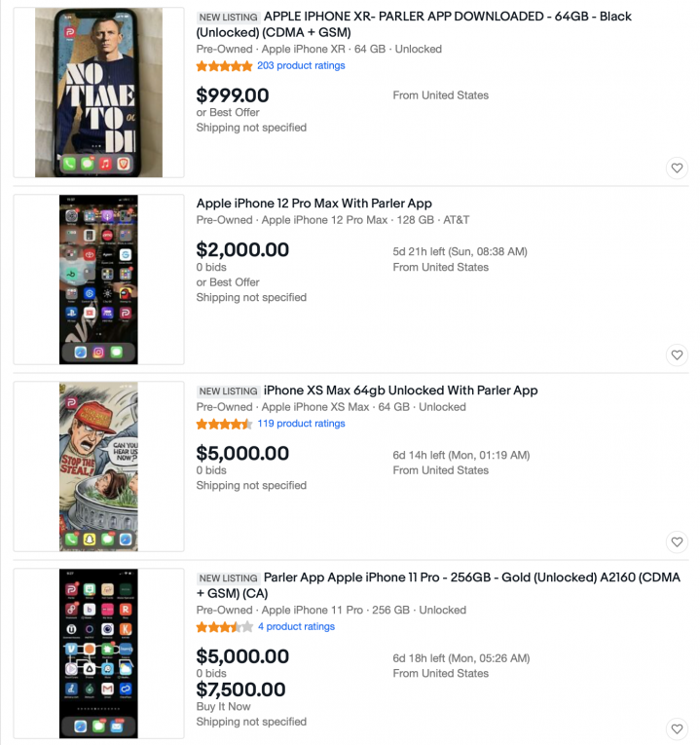
Task: Open iPhone XS Max 64gb Unlocked listing title
Action: [x=400, y=391]
